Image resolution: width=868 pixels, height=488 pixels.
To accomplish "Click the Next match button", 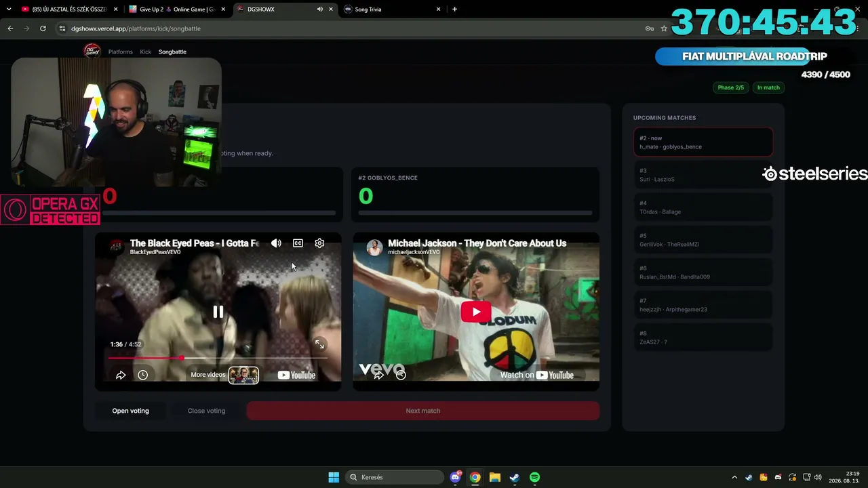I will coord(423,411).
